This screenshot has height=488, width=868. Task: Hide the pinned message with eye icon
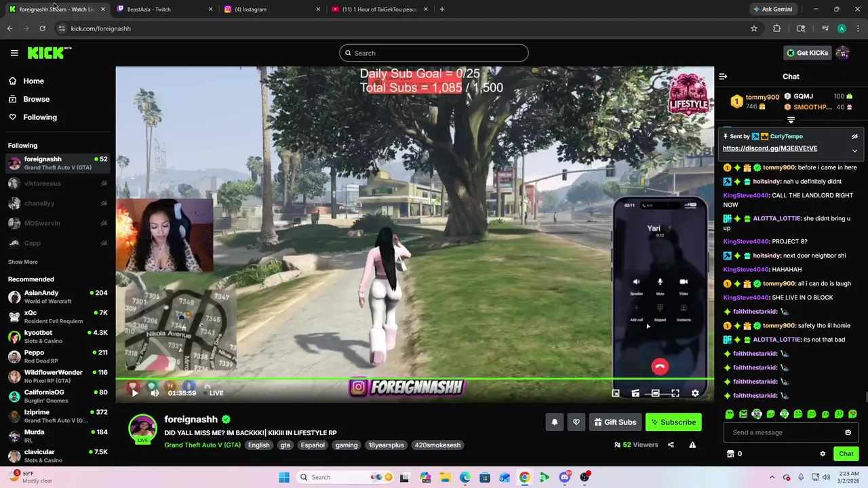click(854, 136)
